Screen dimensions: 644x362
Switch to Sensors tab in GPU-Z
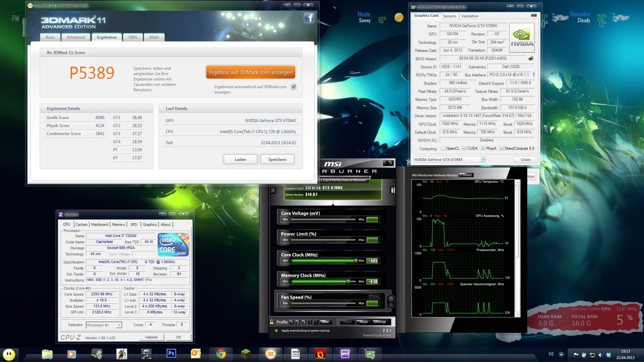click(450, 16)
